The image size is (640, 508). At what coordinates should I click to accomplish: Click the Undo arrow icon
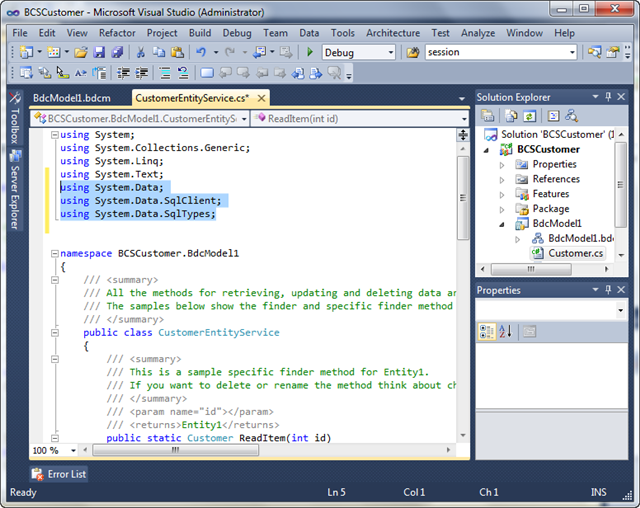201,52
